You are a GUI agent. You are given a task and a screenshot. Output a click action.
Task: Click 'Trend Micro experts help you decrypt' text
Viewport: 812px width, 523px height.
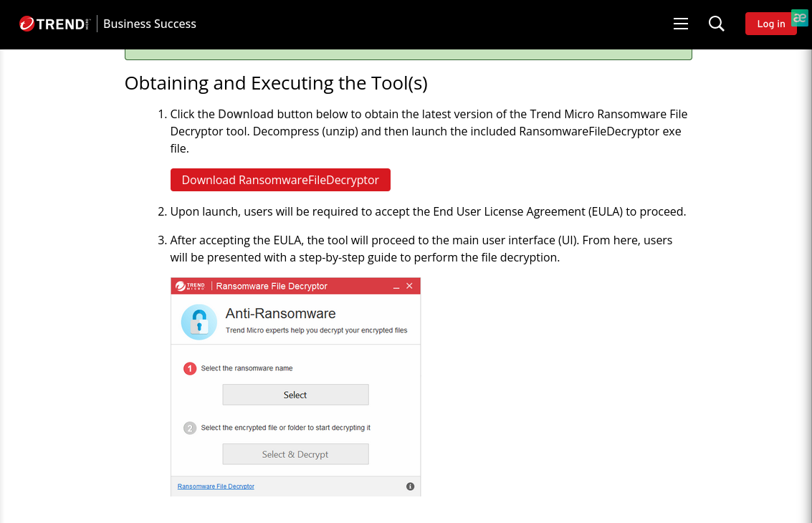pyautogui.click(x=316, y=330)
